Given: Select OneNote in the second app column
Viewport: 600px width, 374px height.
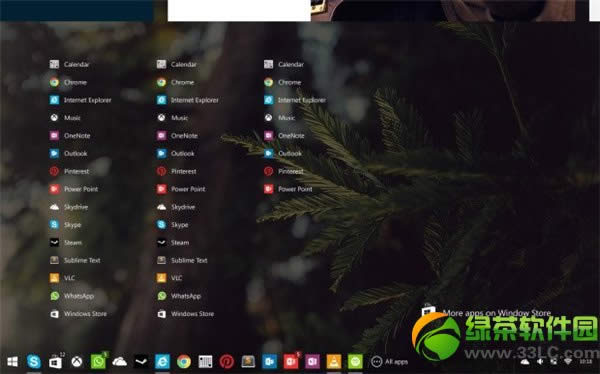Looking at the screenshot, I should [177, 136].
